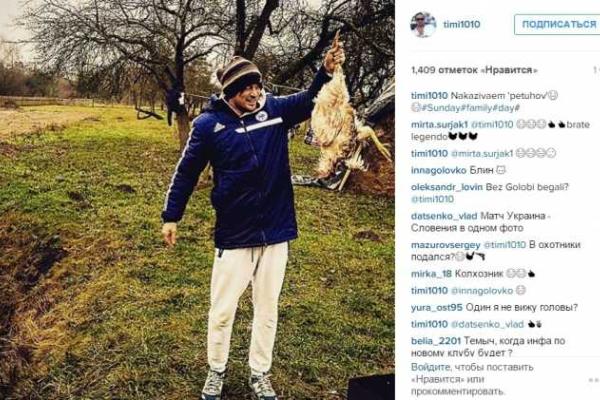Screen dimensions: 600x400
Task: Open the #day hashtag in caption
Action: [x=506, y=108]
